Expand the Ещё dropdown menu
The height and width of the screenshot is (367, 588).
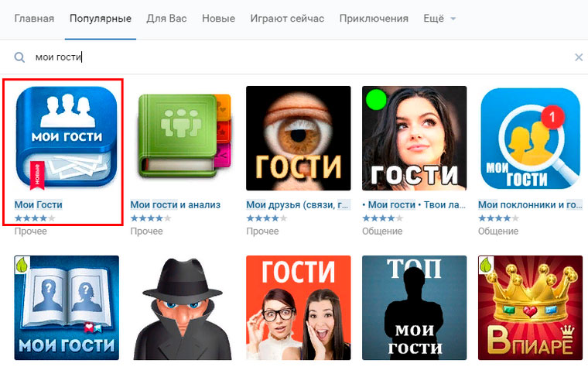(x=439, y=19)
